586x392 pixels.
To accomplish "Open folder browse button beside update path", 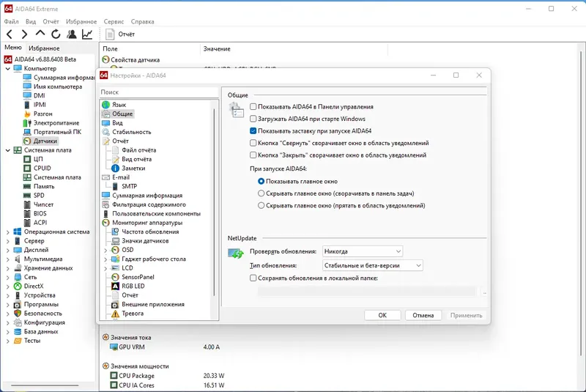I will click(x=484, y=292).
